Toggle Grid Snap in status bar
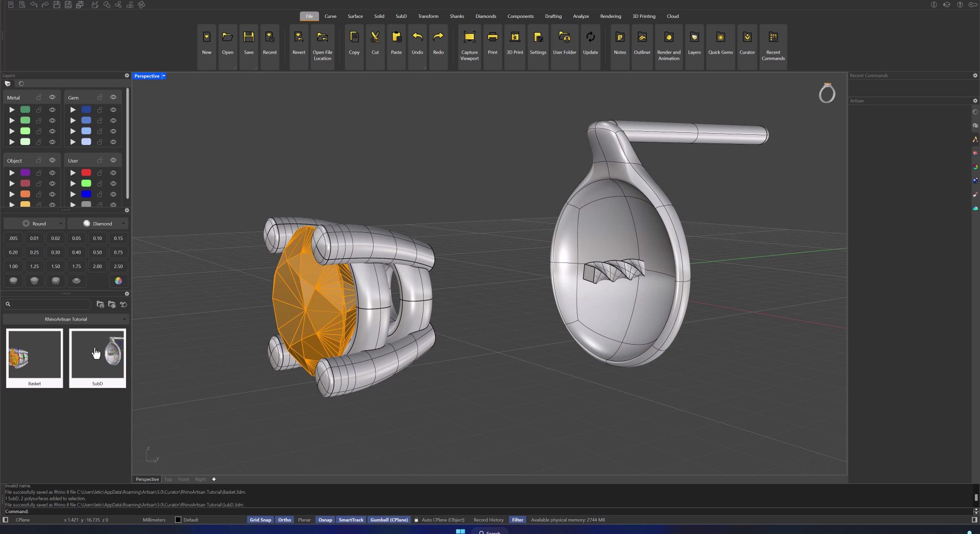Viewport: 980px width, 534px height. pos(260,520)
